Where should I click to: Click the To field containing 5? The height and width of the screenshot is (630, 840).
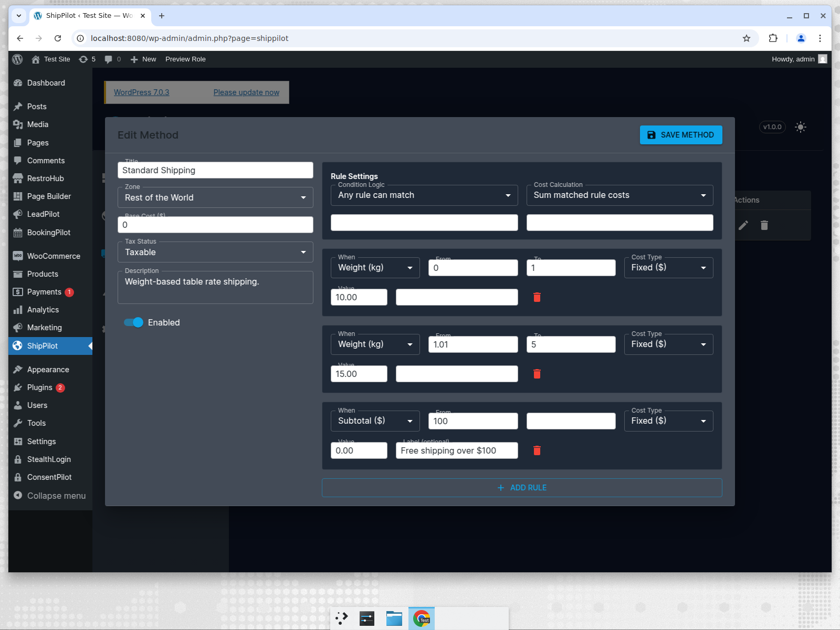click(x=571, y=344)
